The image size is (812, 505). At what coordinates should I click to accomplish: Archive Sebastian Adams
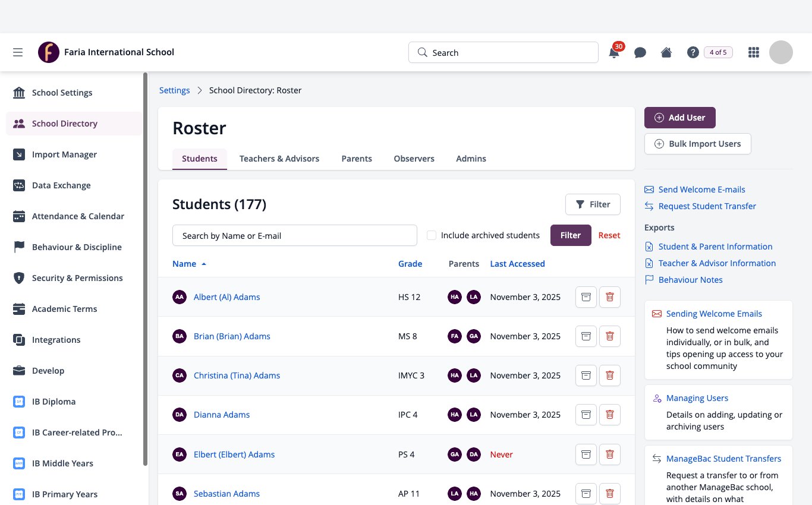[586, 494]
